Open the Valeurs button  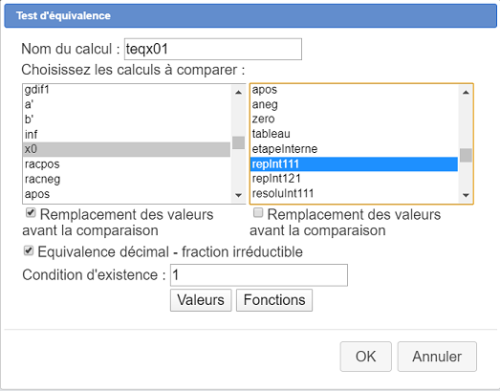click(201, 300)
